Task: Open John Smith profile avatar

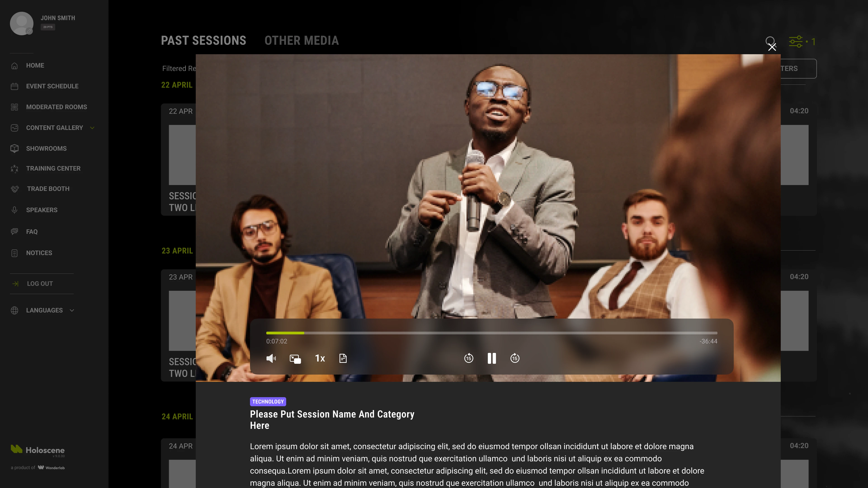Action: (21, 23)
